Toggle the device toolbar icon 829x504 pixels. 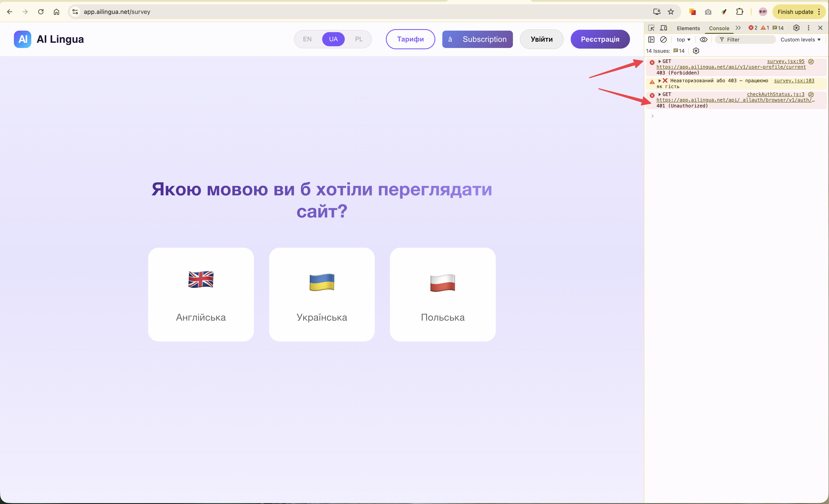pyautogui.click(x=663, y=28)
